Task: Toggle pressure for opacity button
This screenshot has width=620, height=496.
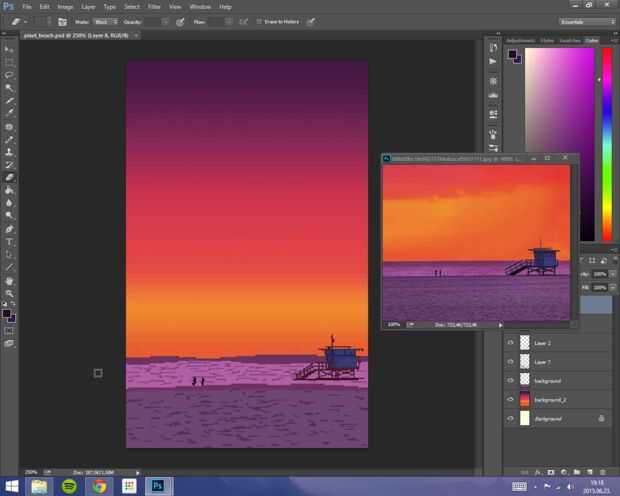Action: 180,22
